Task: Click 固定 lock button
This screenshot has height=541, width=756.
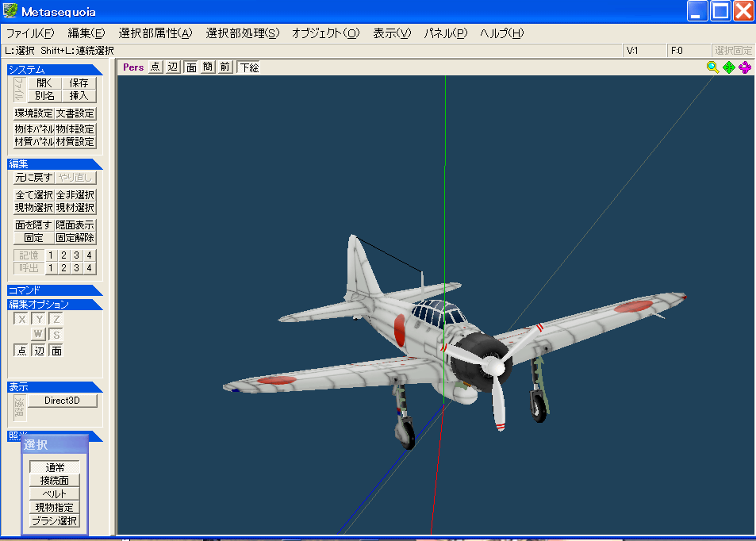Action: click(x=34, y=238)
